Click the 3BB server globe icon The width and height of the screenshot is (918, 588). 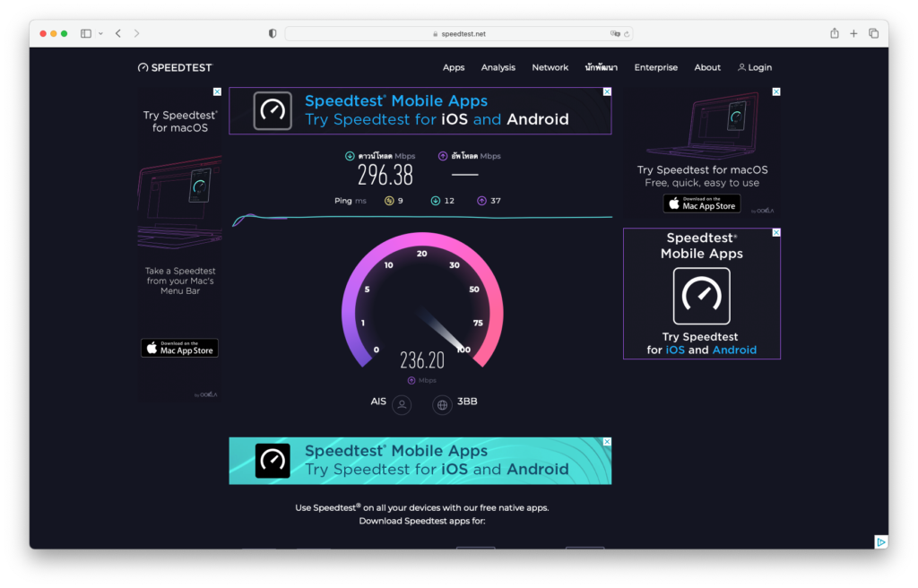[x=442, y=405]
